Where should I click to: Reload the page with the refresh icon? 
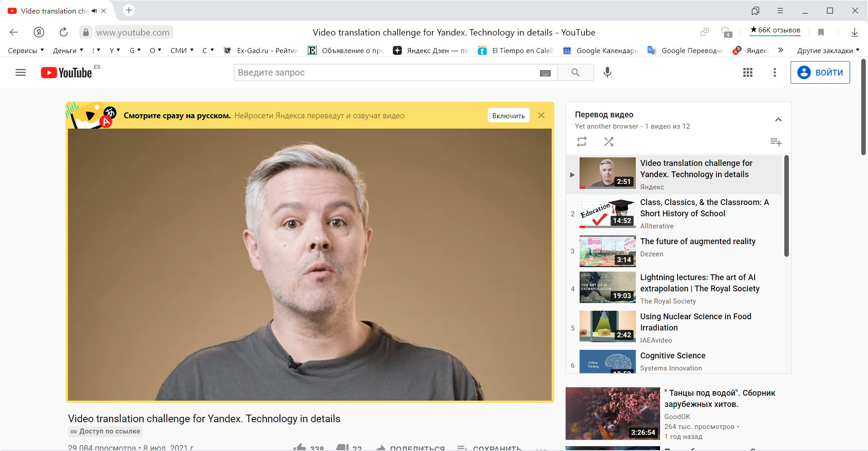[63, 32]
